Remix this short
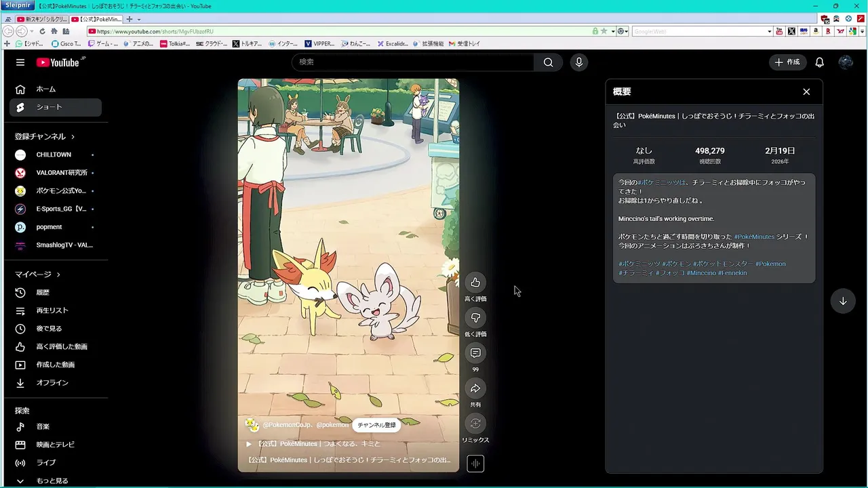Screen dimensions: 868x488 coord(475,424)
